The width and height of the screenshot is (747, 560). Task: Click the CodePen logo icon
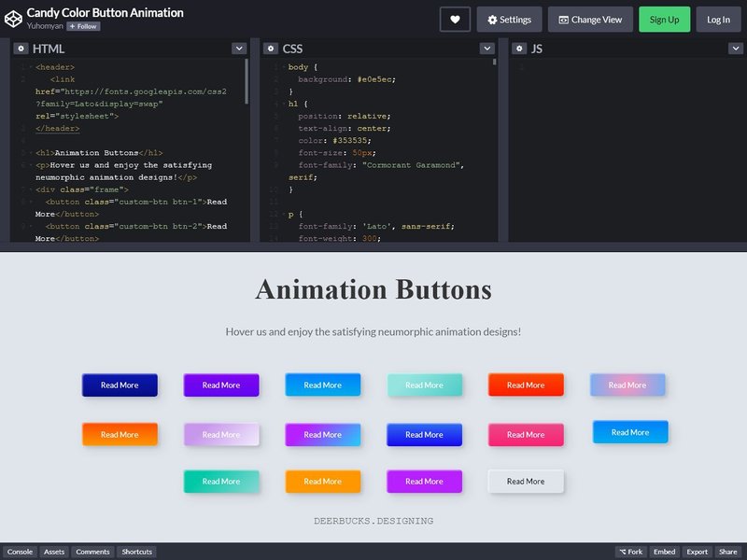tap(13, 19)
